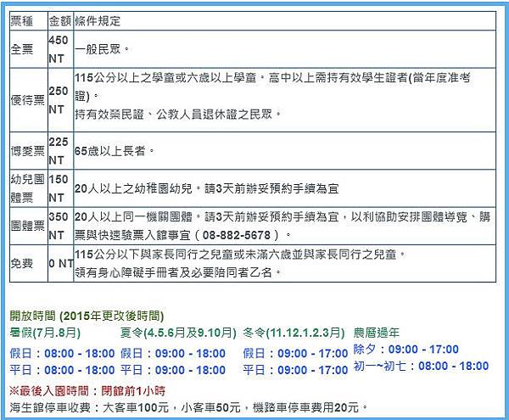Click the 115公分以下與家長同行之兒童 line
This screenshot has width=509, height=420.
pos(240,255)
